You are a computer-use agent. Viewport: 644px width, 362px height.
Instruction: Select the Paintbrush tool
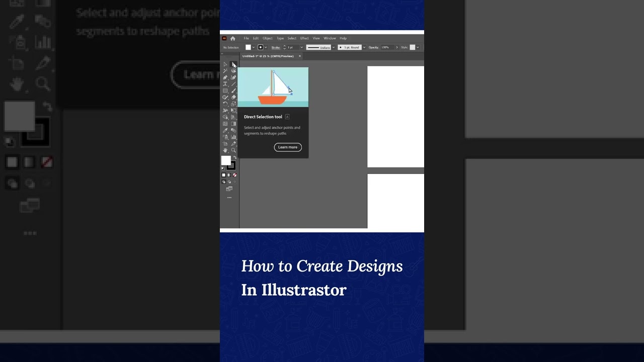233,90
